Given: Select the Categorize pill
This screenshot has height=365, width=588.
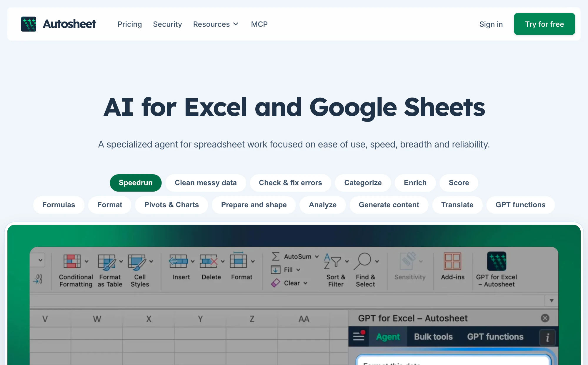Looking at the screenshot, I should 363,183.
